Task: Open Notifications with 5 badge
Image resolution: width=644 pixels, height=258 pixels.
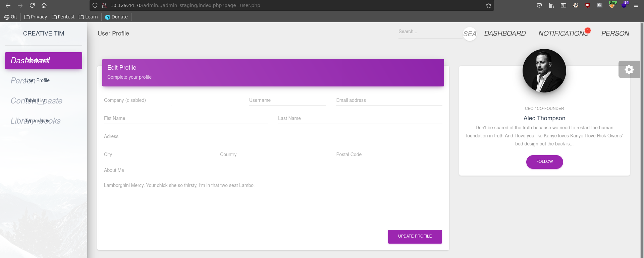Action: point(563,34)
